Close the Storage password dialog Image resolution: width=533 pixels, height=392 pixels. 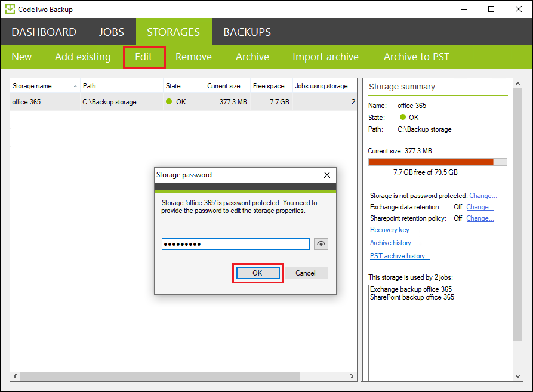pos(327,175)
